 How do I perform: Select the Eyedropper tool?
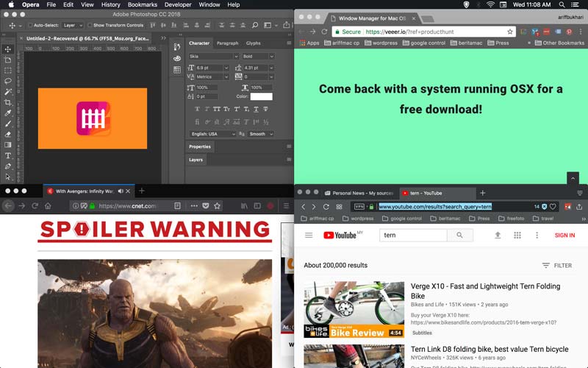click(x=8, y=113)
